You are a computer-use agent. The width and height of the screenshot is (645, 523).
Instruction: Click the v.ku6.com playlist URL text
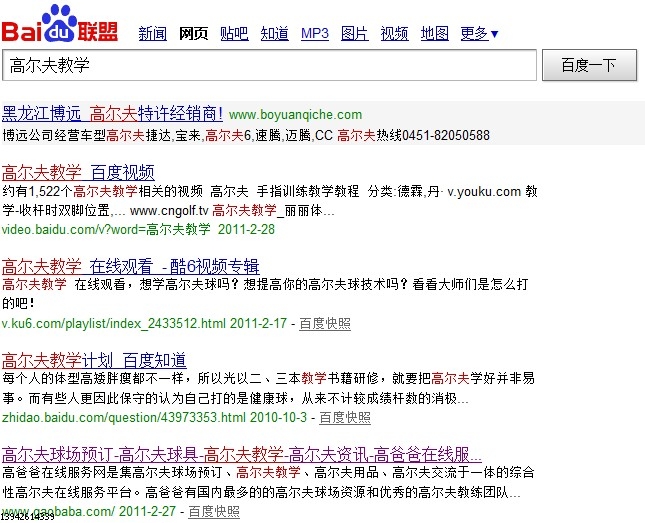pos(114,323)
